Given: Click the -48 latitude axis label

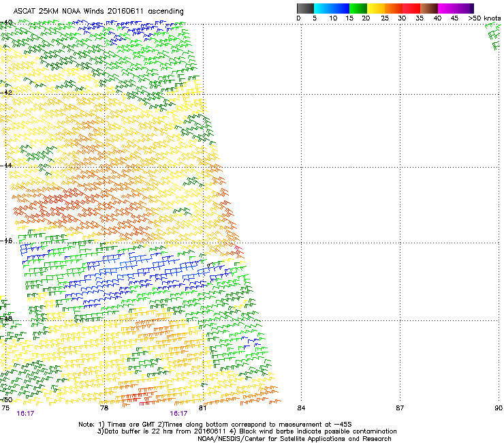Looking at the screenshot, I should 6,319.
